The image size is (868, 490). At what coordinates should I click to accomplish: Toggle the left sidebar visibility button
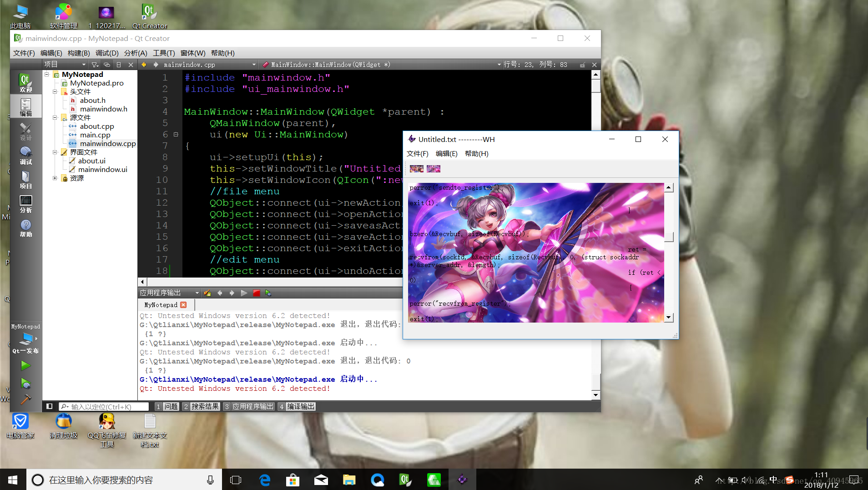pos(50,406)
